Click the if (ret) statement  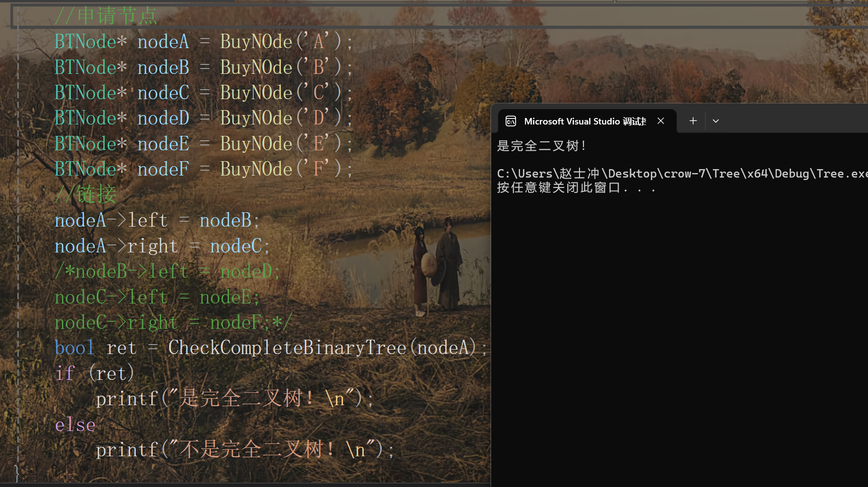click(95, 373)
